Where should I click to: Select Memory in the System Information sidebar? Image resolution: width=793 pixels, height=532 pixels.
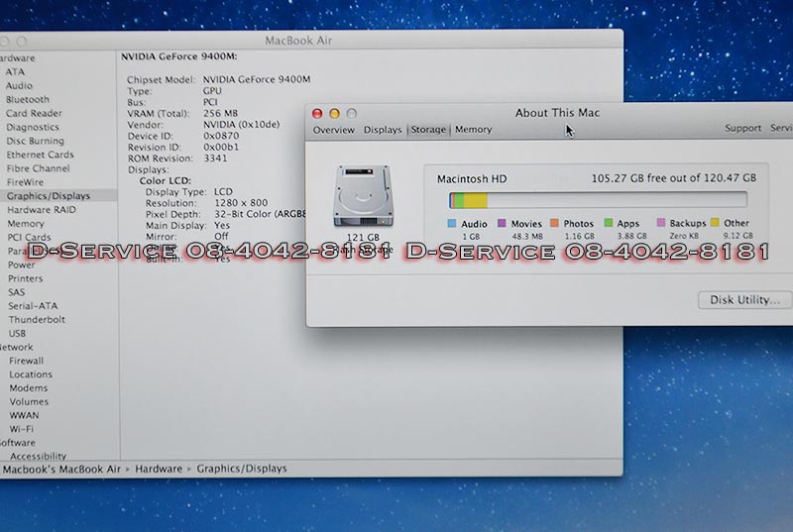26,223
